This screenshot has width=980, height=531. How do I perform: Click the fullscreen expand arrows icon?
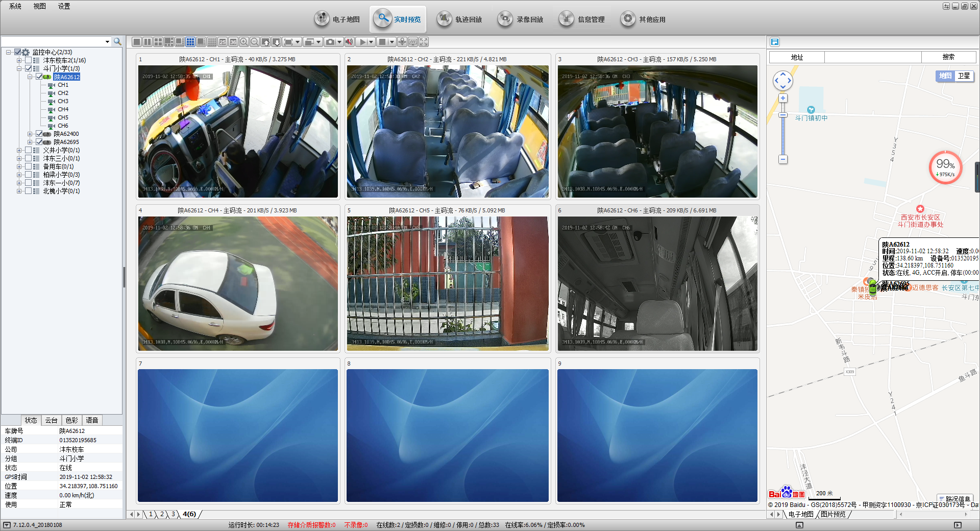coord(424,42)
